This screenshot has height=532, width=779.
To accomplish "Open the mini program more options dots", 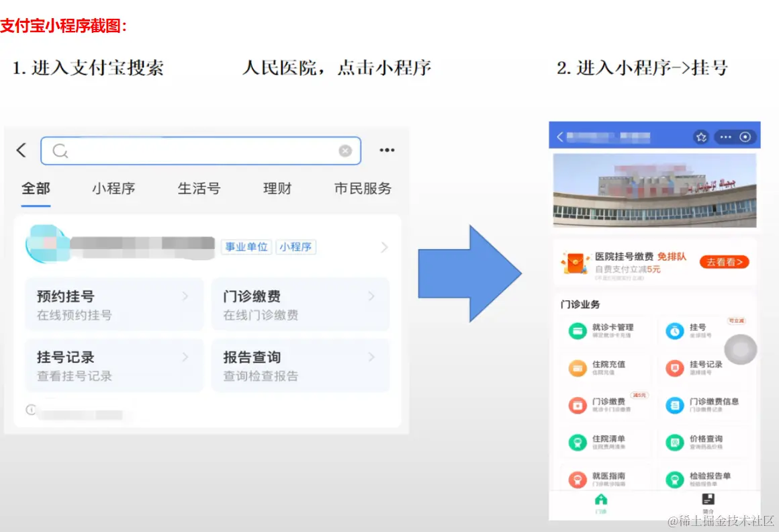I will click(726, 137).
